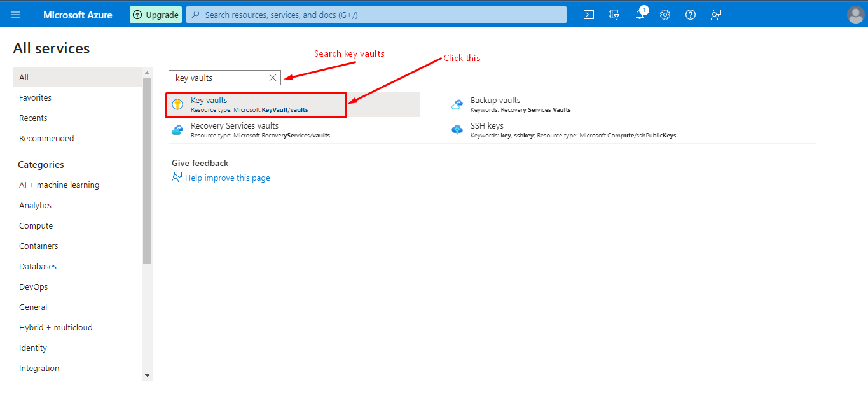Click the sidebar scrollbar thumb
Viewport: 868px width, 394px height.
[148, 171]
